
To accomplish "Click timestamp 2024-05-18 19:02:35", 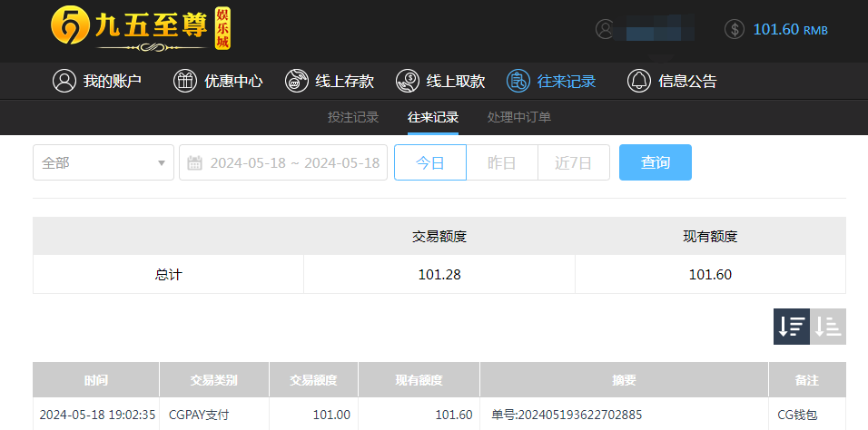I will (97, 415).
